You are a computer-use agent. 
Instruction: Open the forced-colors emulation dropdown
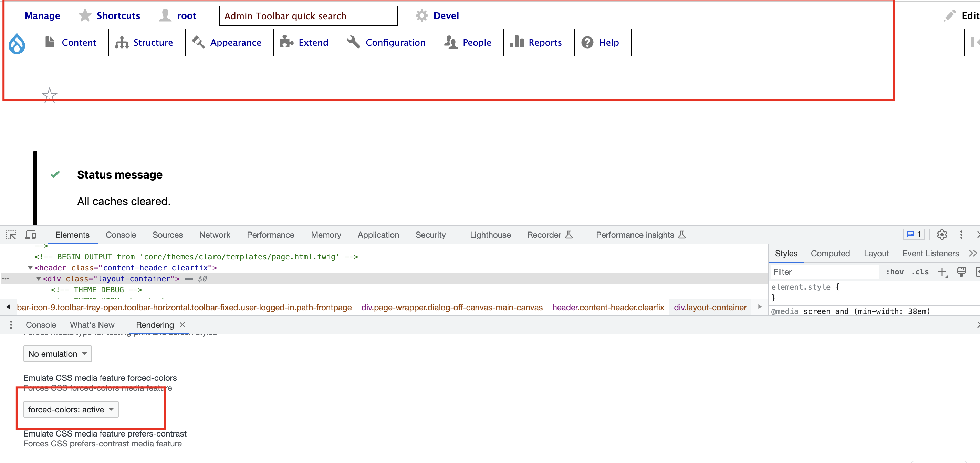tap(70, 409)
